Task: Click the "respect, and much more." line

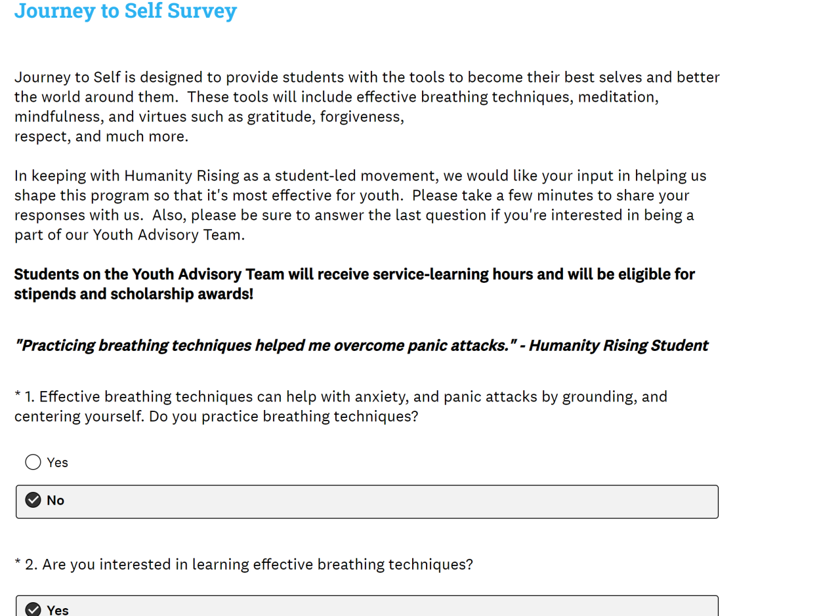Action: (x=101, y=136)
